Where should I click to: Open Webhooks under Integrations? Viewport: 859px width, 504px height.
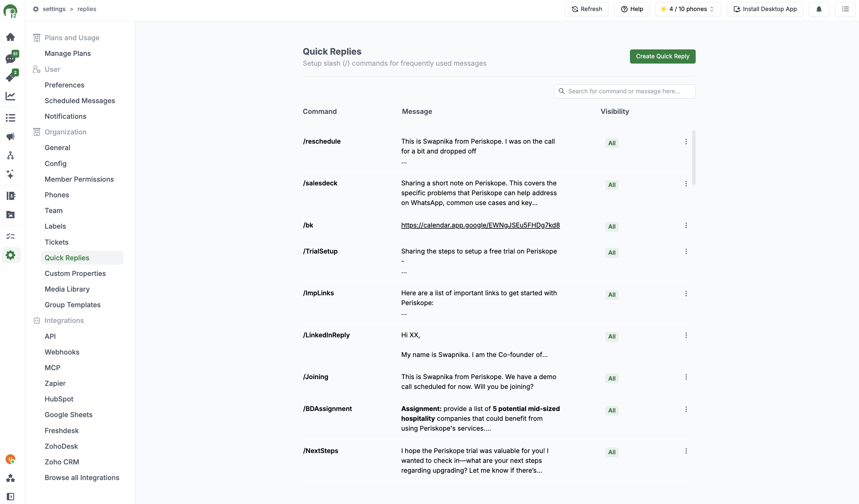click(x=62, y=352)
